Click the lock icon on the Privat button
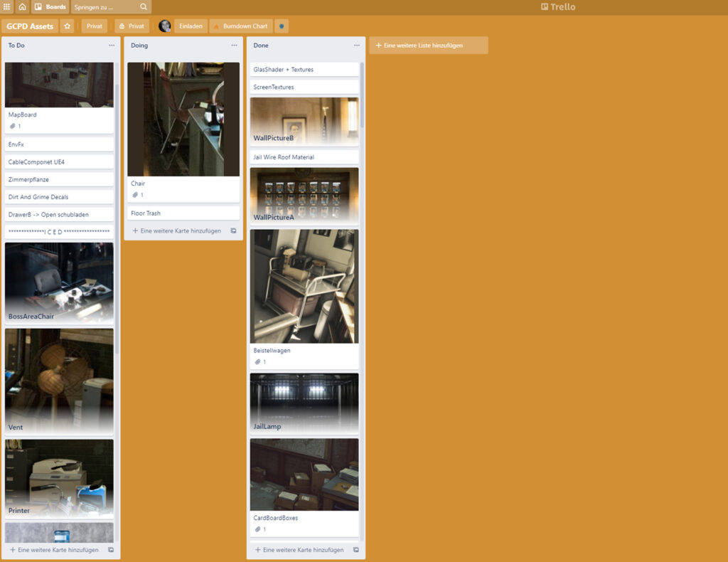Screen dimensions: 728x562 (122, 26)
